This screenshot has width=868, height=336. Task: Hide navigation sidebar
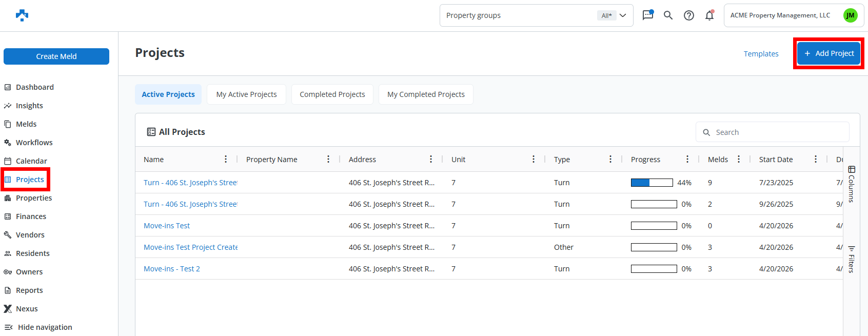[38, 327]
